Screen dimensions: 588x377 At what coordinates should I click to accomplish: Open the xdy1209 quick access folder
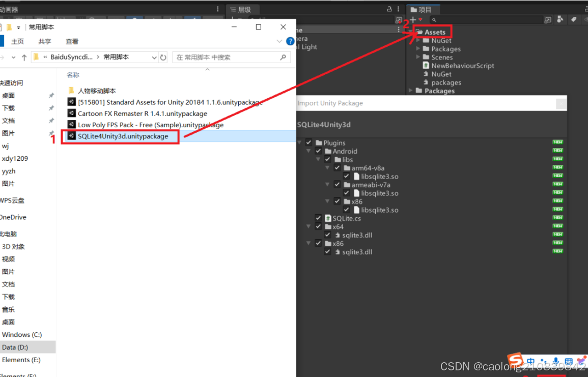click(15, 159)
